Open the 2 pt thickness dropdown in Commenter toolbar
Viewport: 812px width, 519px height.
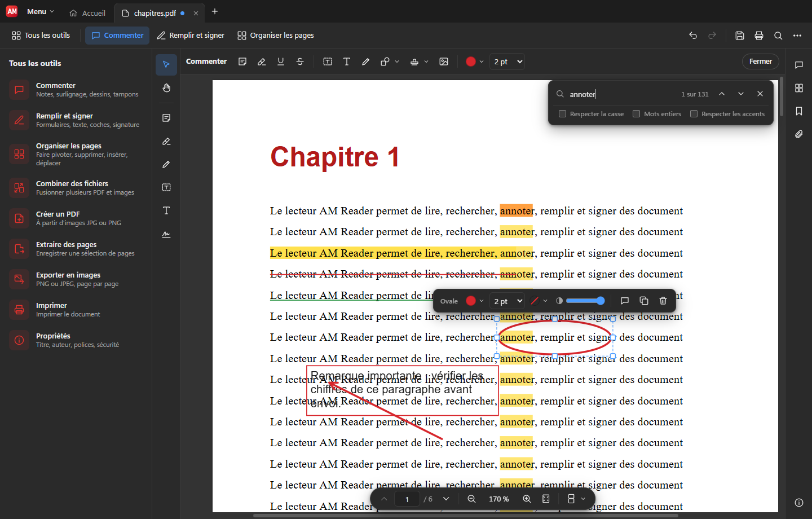pyautogui.click(x=508, y=61)
